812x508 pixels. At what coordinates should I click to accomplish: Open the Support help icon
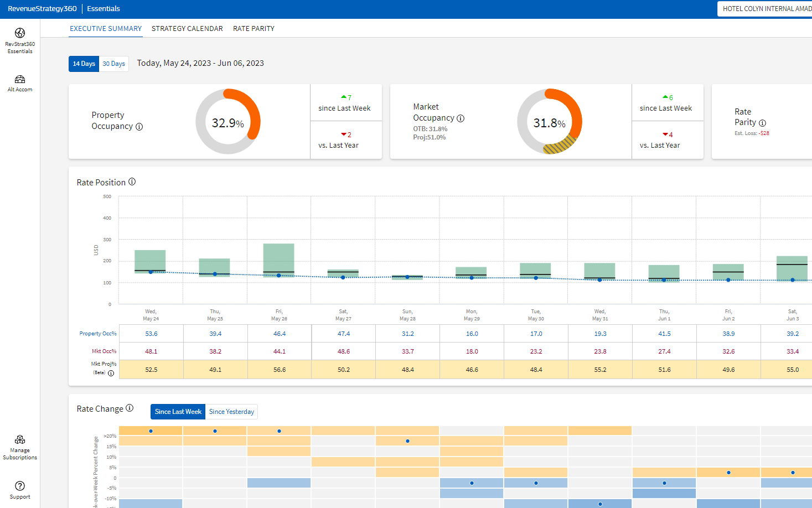[20, 486]
